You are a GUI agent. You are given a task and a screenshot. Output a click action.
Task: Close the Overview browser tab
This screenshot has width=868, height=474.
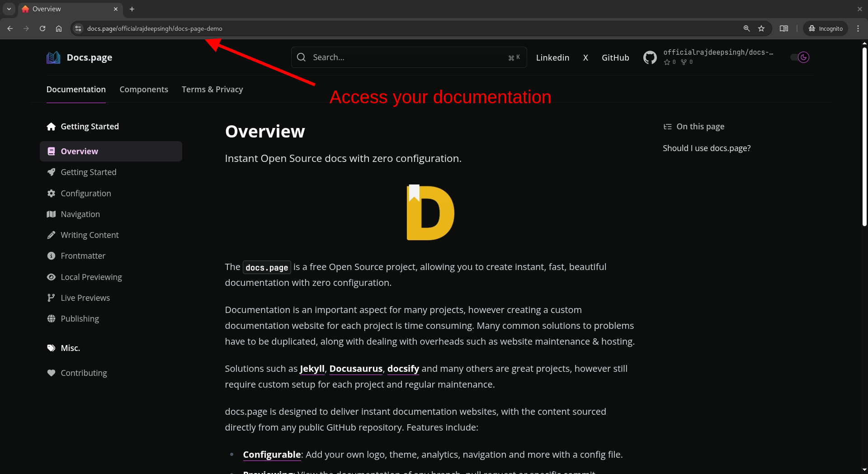(x=116, y=9)
